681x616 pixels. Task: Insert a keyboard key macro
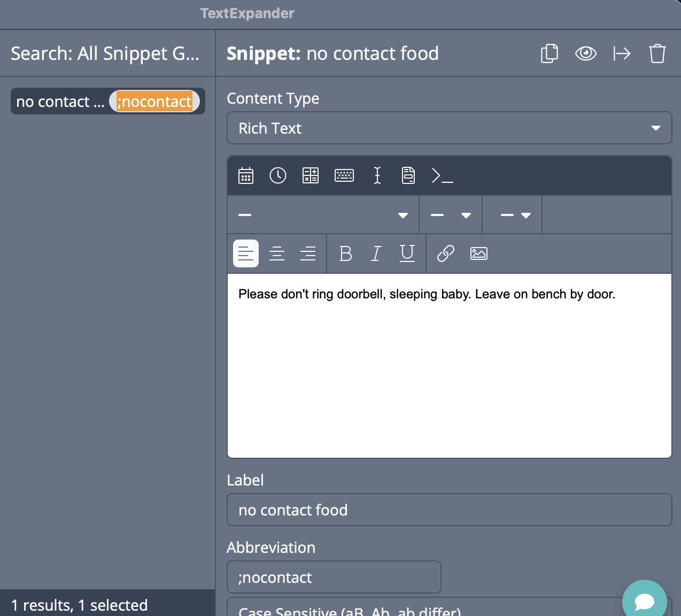point(344,175)
